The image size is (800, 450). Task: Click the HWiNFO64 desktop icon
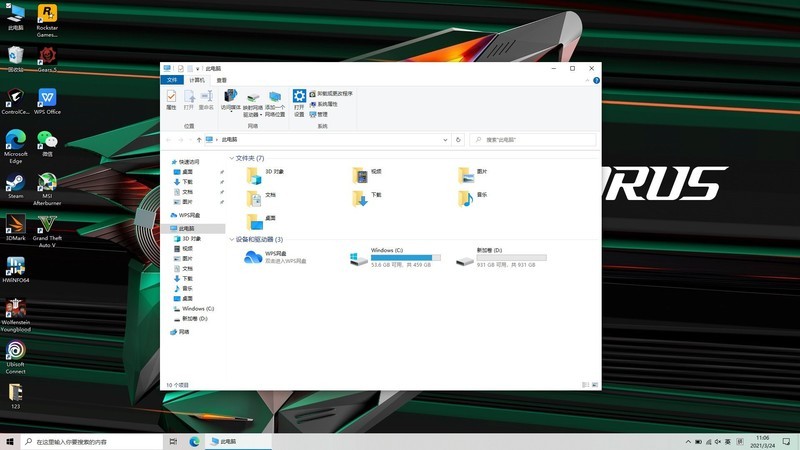[x=15, y=269]
